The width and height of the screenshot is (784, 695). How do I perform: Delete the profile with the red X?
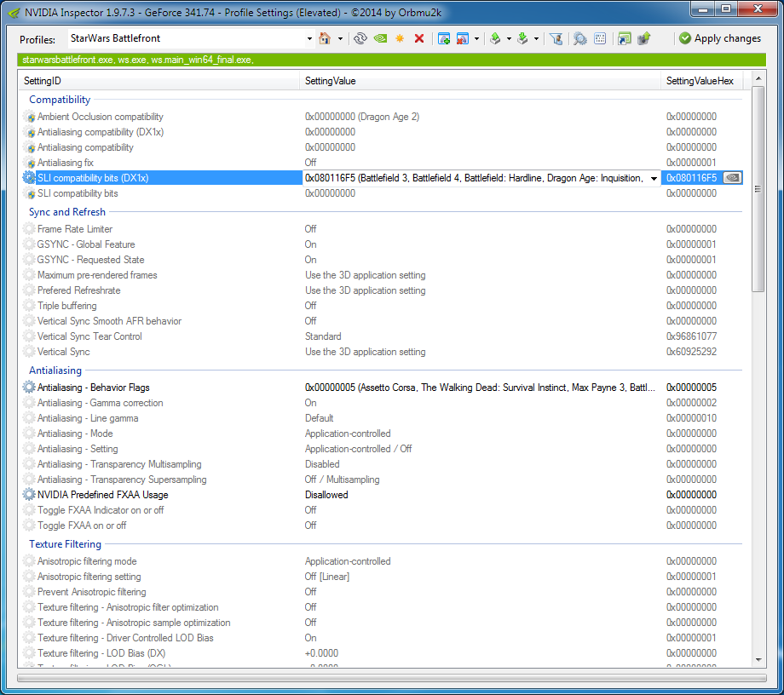click(419, 38)
